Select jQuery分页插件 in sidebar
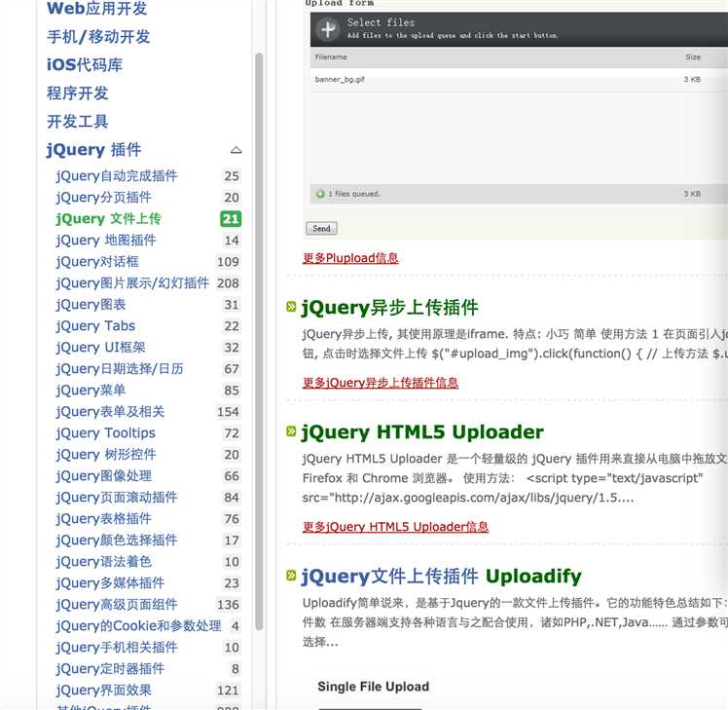Screen dimensions: 728x710 pos(103,198)
